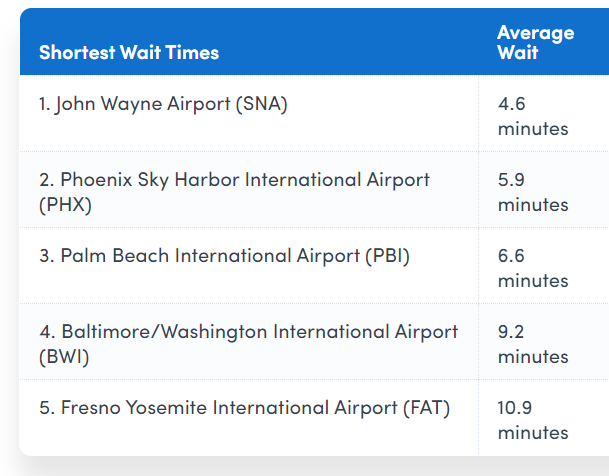This screenshot has height=476, width=609.
Task: Select Palm Beach International Airport (PBI) entry
Action: click(x=224, y=256)
